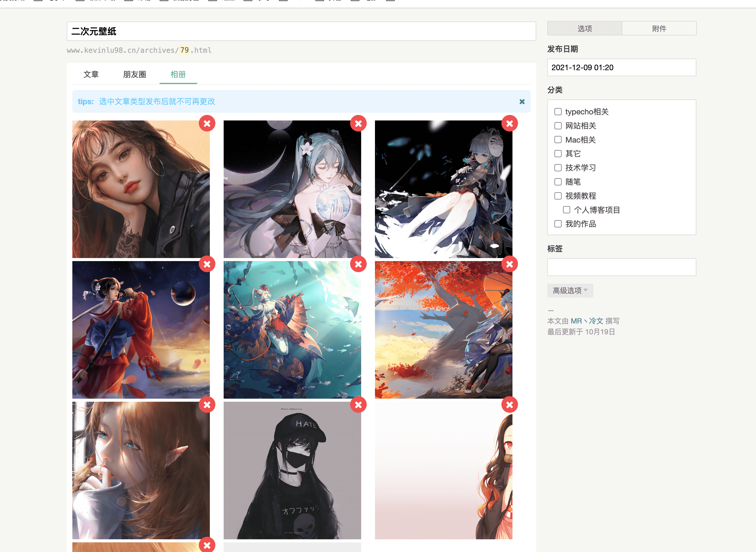The height and width of the screenshot is (552, 756).
Task: Expand 高级选项 advanced options dropdown
Action: click(569, 290)
